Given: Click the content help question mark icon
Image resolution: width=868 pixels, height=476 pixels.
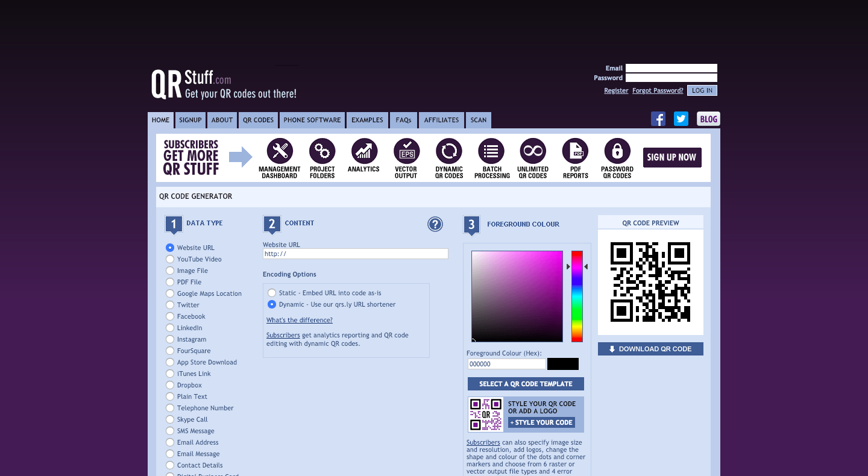Looking at the screenshot, I should coord(435,224).
